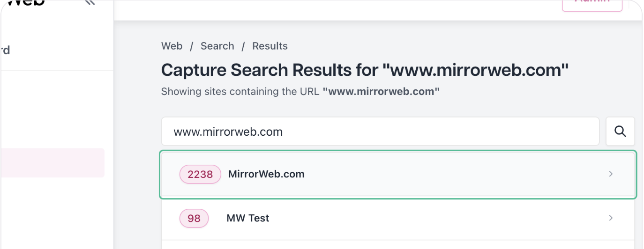Expand the MirrorWeb.com row chevron arrow
644x249 pixels.
[611, 174]
